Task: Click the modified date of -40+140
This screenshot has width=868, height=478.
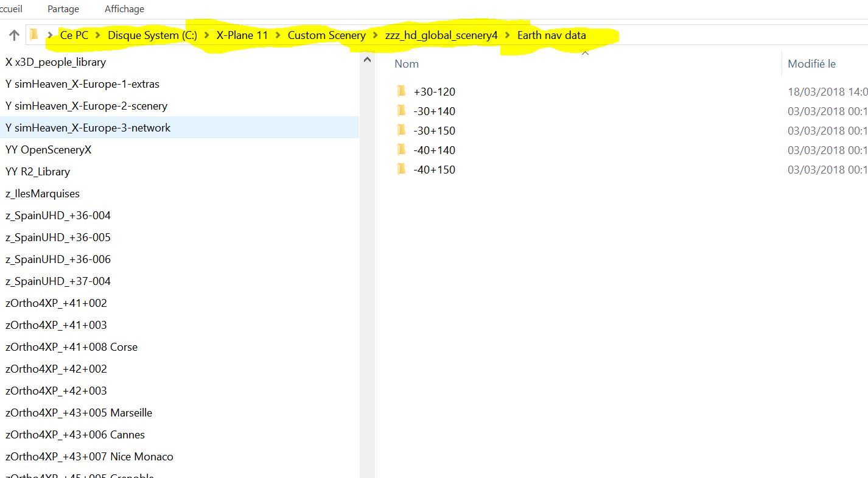Action: tap(828, 150)
